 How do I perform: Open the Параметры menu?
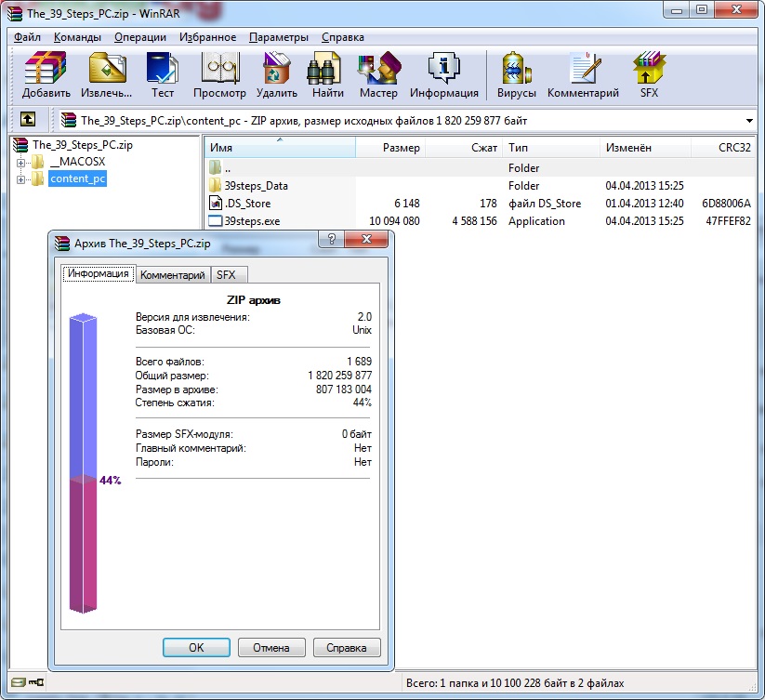(279, 37)
